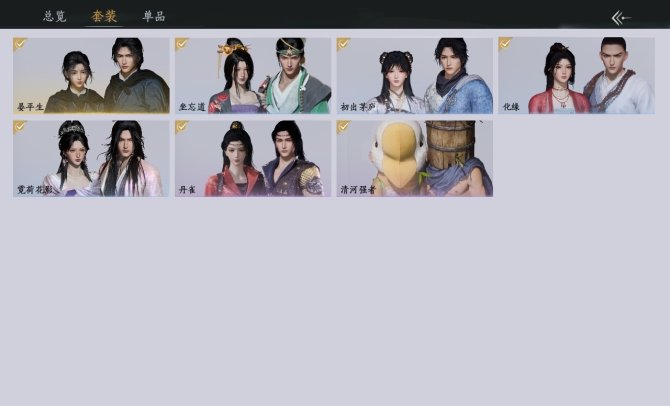Viewport: 670px width, 406px height.
Task: Click the checkmark badge on the 霓荷花影 card
Action: (19, 127)
